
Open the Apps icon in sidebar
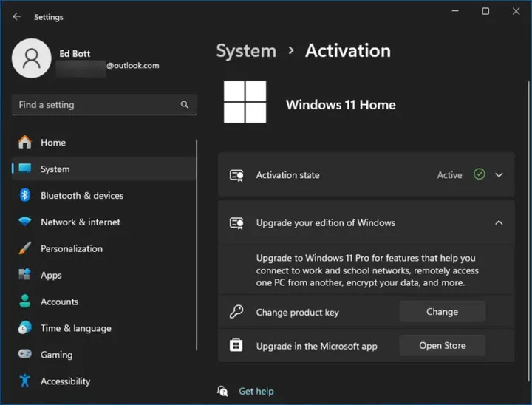pyautogui.click(x=25, y=275)
